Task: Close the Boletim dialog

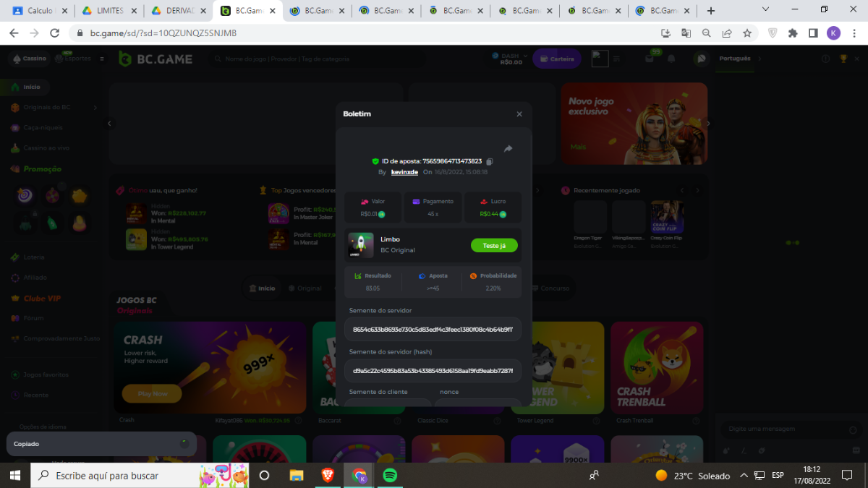Action: point(519,114)
